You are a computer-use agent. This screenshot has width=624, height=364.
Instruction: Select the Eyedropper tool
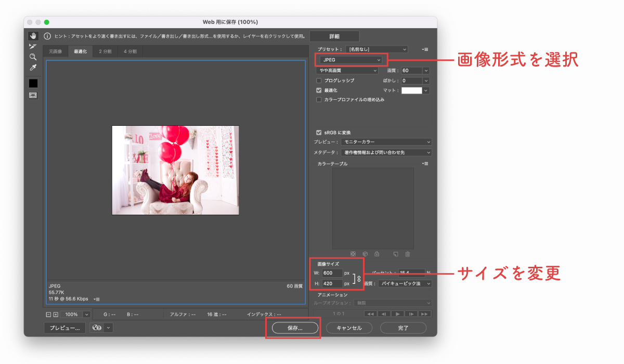coord(33,68)
